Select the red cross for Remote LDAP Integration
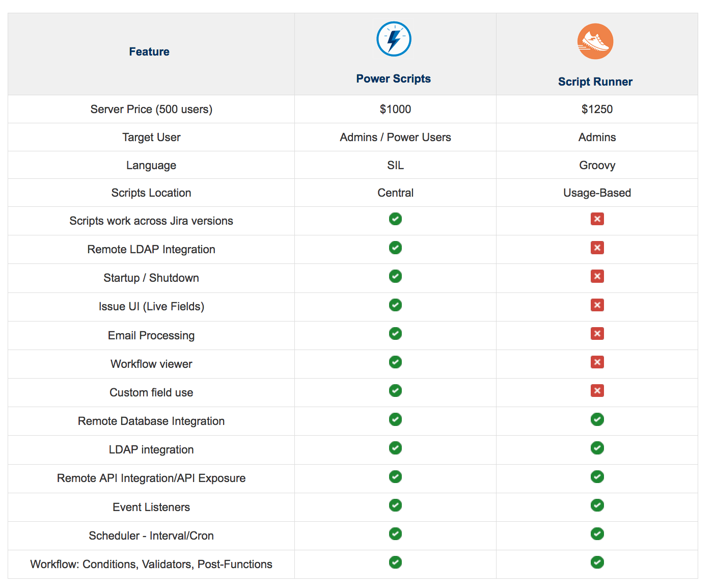The width and height of the screenshot is (715, 588). click(597, 248)
